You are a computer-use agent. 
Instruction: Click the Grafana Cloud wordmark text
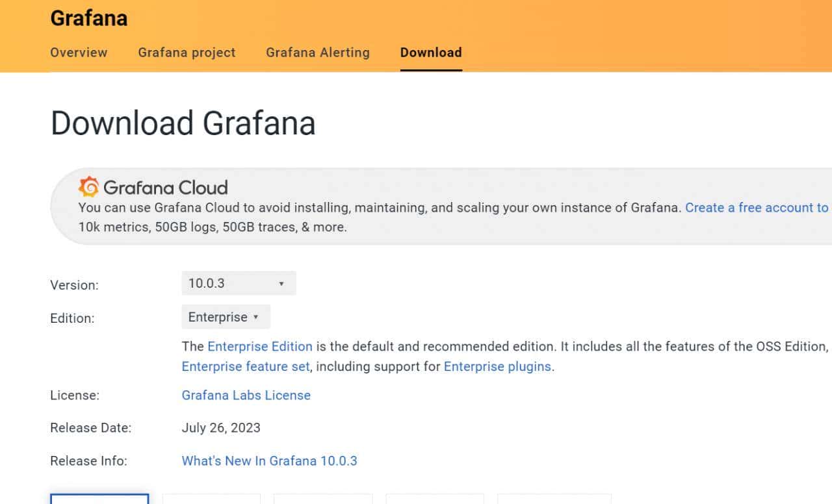tap(165, 188)
